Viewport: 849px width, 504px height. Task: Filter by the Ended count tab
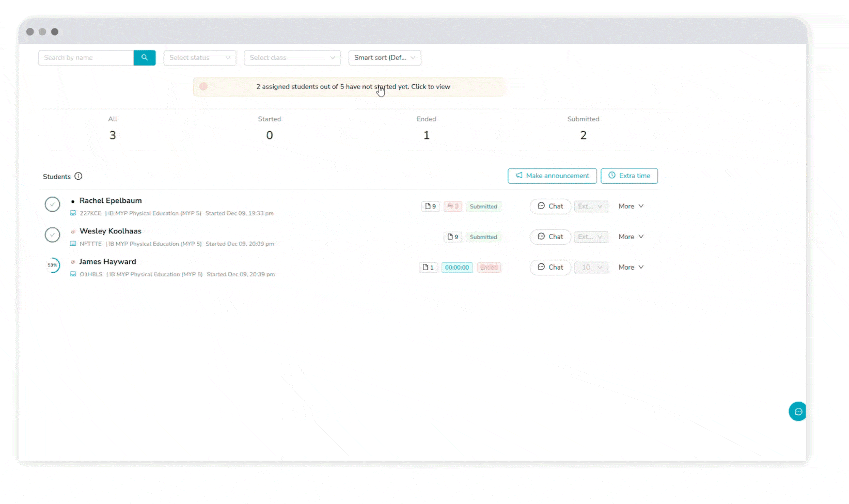pos(426,129)
